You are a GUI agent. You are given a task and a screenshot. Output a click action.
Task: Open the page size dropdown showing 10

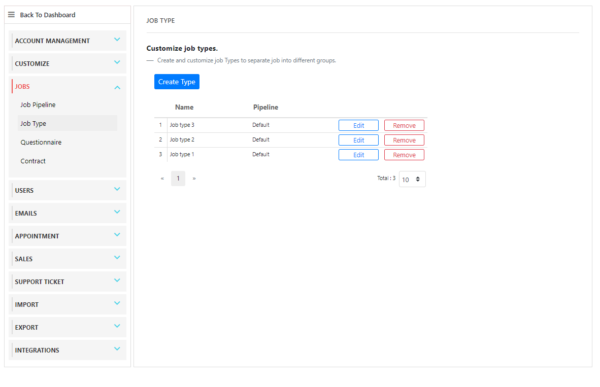click(x=412, y=179)
